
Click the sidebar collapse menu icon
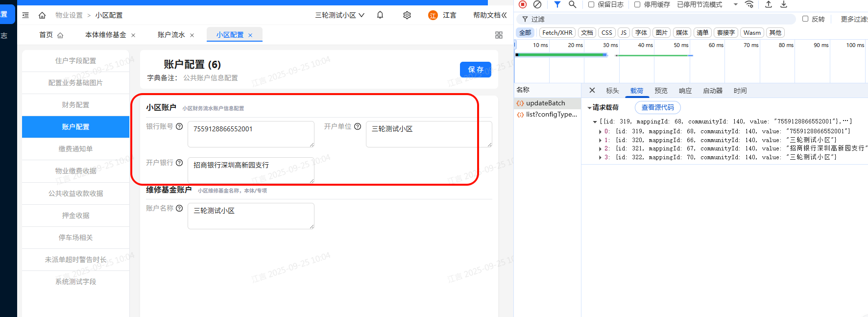pos(25,15)
